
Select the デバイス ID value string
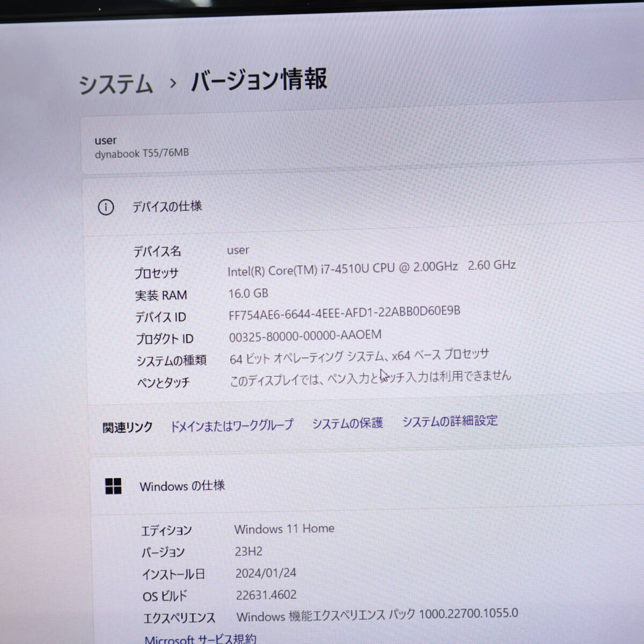pos(345,313)
